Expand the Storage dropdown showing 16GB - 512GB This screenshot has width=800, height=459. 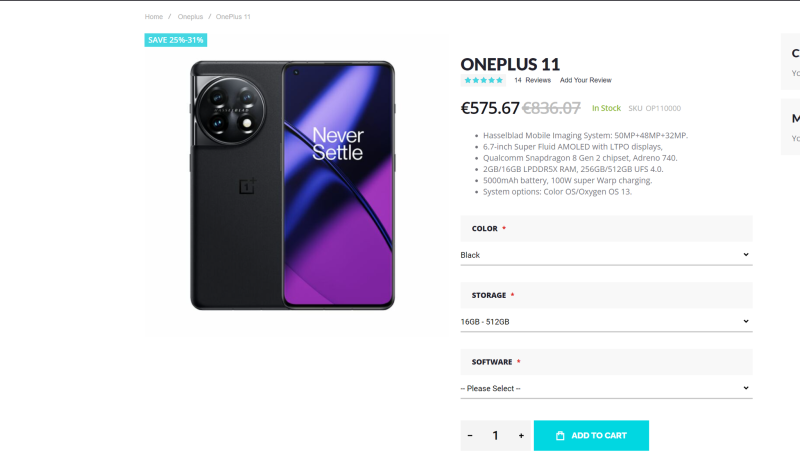pos(605,322)
